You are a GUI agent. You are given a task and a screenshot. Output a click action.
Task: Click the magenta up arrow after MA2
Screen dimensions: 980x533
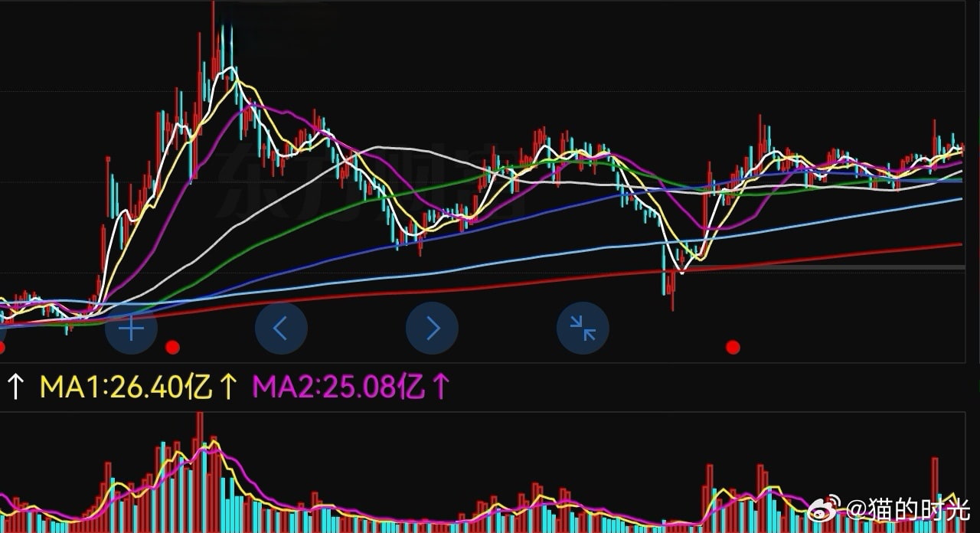point(440,387)
